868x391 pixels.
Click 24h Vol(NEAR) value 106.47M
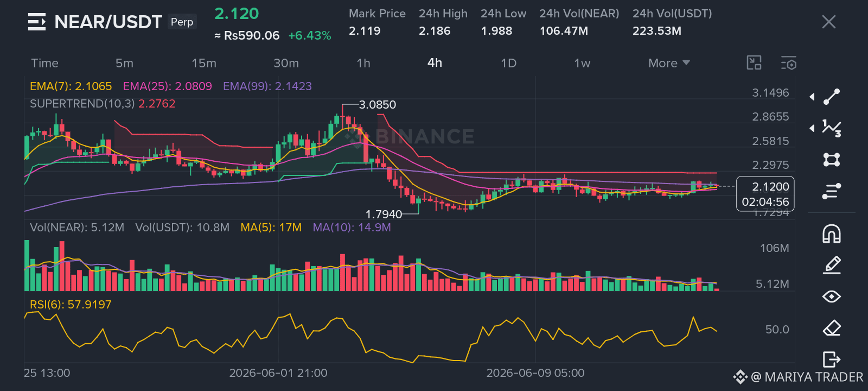tap(564, 31)
